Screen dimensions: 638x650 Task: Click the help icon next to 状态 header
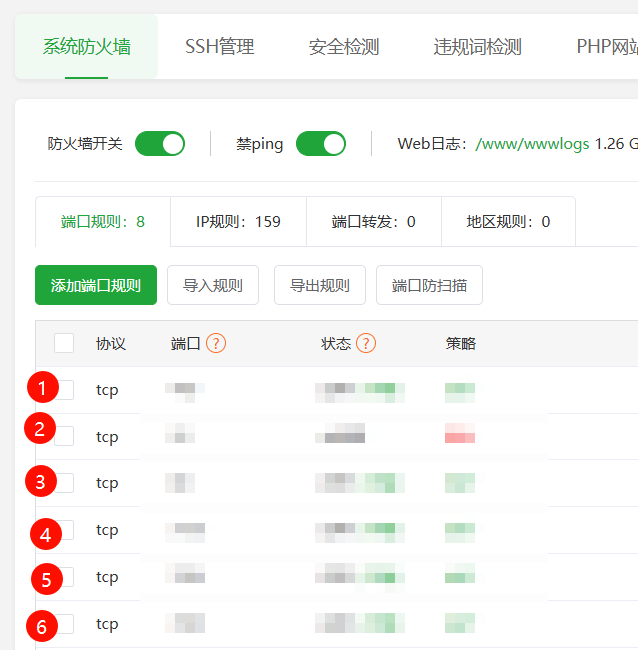point(366,343)
